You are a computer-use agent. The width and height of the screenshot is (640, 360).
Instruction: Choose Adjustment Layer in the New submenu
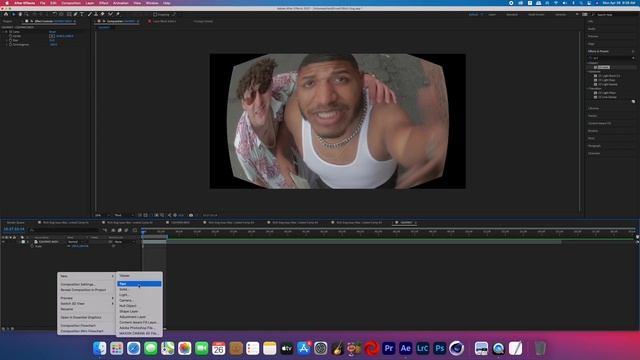click(139, 317)
